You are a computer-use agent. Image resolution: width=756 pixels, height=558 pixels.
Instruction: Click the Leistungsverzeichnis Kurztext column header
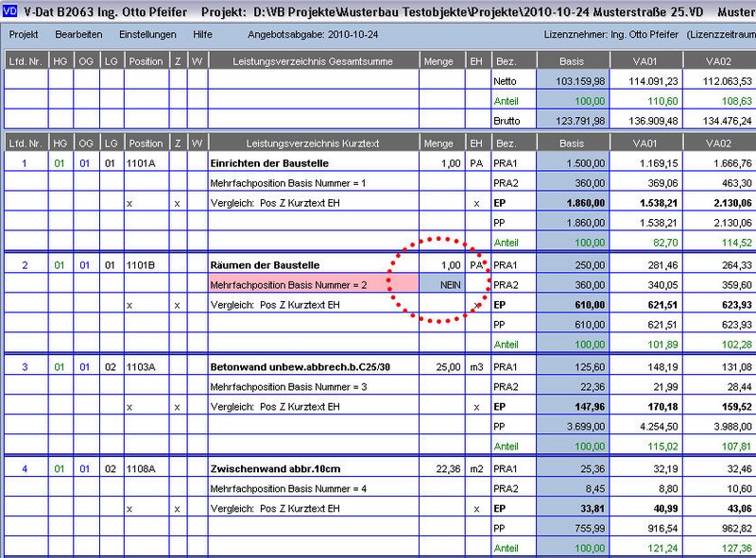coord(313,143)
